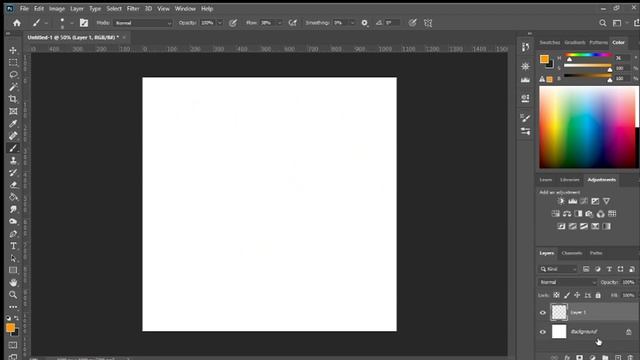Open the Flow value dropdown

coord(280,23)
